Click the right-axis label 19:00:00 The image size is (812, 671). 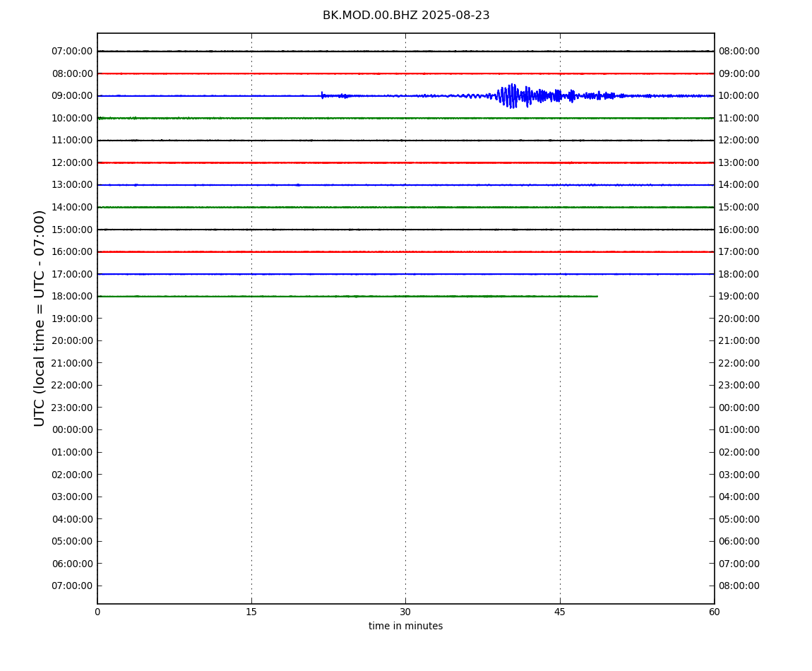click(739, 297)
